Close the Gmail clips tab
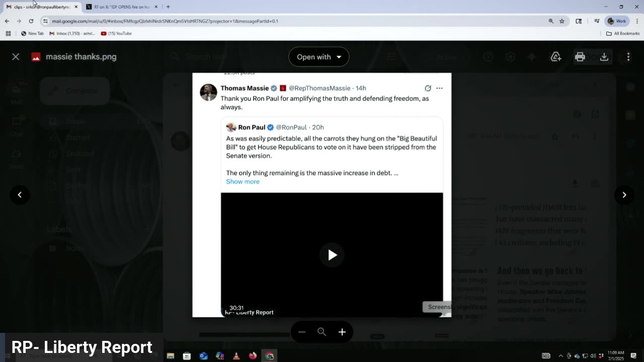The width and height of the screenshot is (644, 362). pos(76,7)
